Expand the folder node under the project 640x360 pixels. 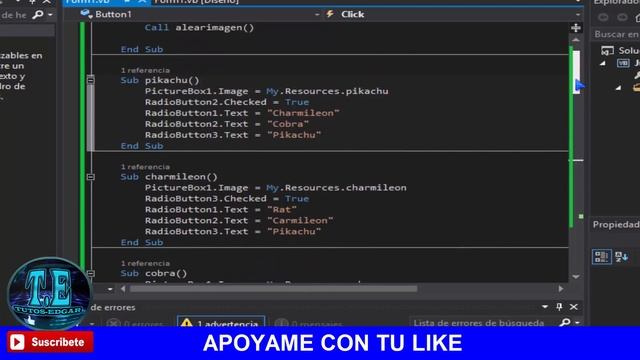click(x=618, y=88)
